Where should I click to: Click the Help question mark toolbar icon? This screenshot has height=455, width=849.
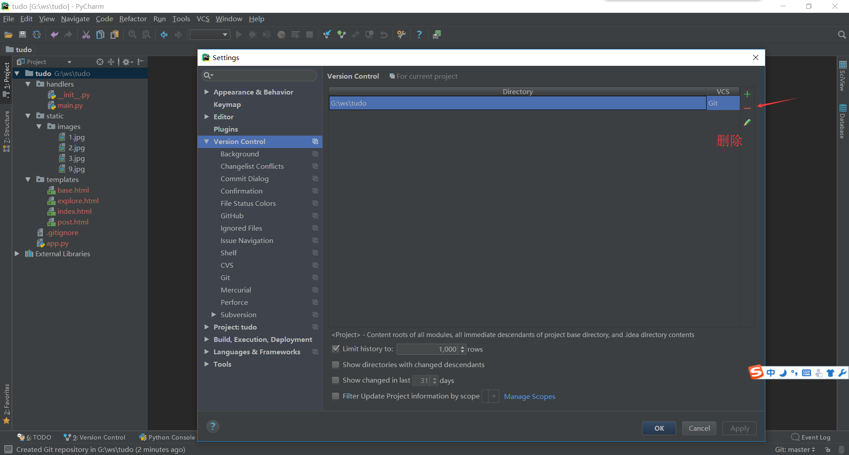419,35
